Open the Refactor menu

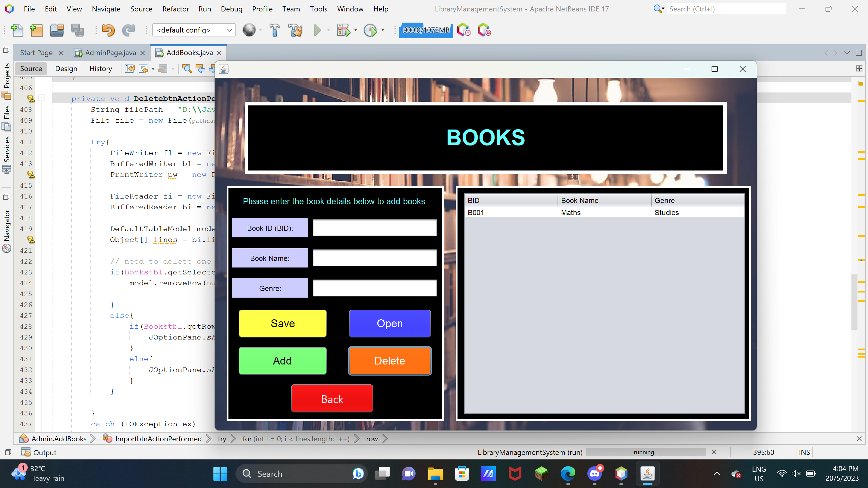[x=175, y=9]
